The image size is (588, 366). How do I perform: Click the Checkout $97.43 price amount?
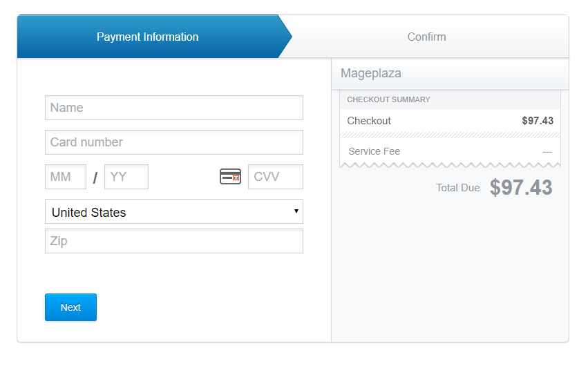click(538, 121)
